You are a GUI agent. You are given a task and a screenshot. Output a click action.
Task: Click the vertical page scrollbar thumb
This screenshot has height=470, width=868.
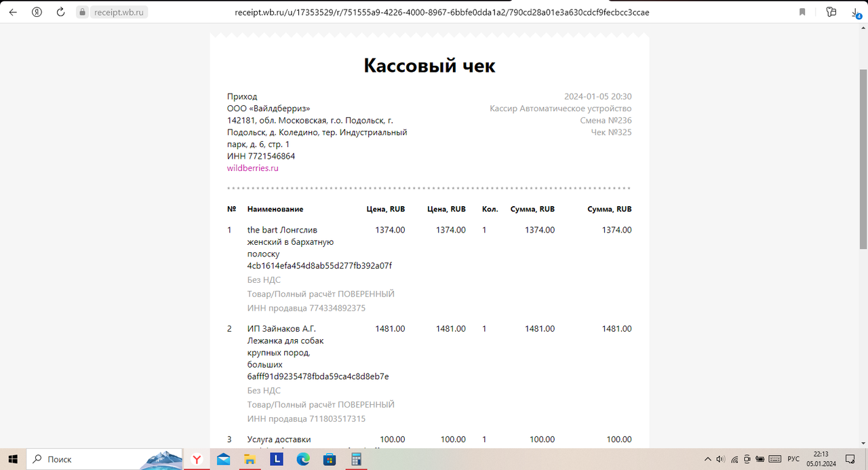(863, 159)
